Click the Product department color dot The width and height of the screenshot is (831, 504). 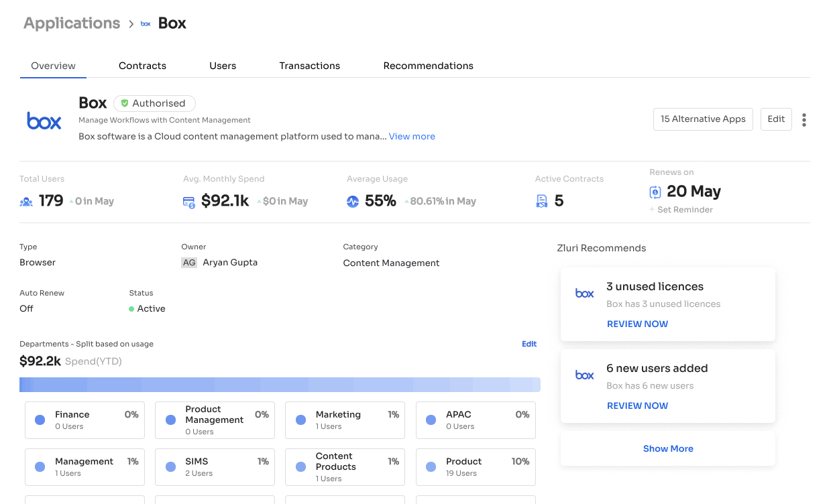[431, 466]
